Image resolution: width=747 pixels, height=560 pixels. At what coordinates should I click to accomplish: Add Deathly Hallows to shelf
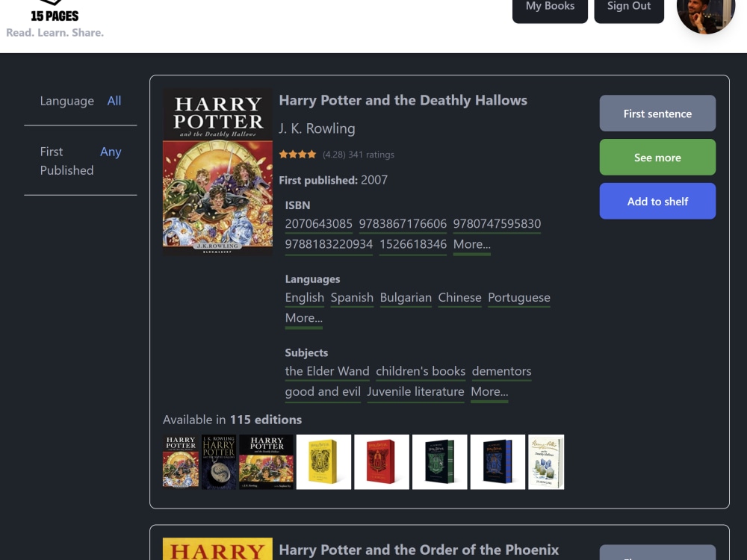click(x=657, y=202)
